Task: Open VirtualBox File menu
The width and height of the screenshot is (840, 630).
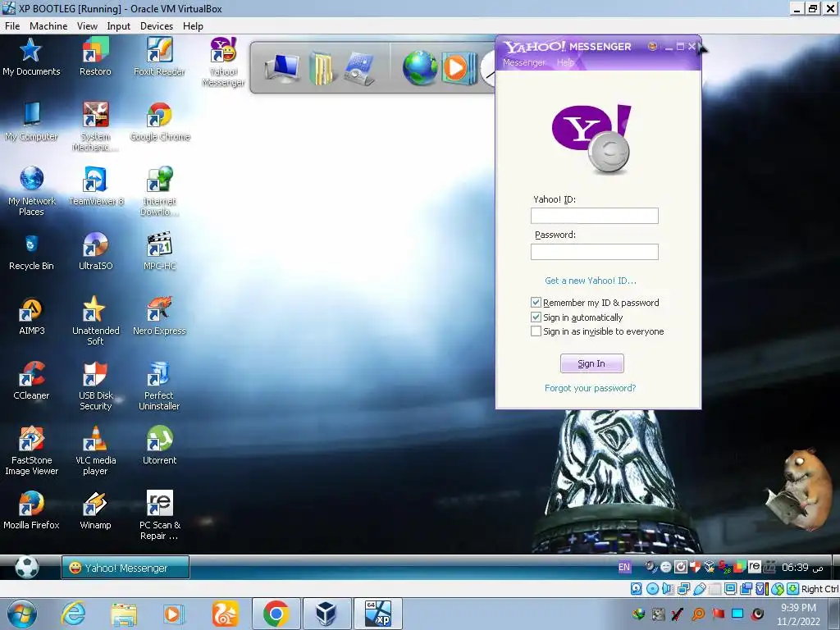Action: 12,25
